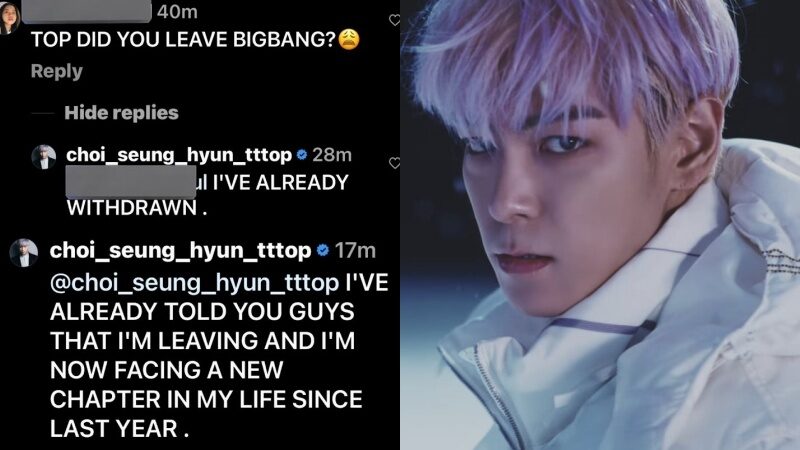Click the blurred mention in 28m reply
This screenshot has height=450, width=800.
pos(131,182)
